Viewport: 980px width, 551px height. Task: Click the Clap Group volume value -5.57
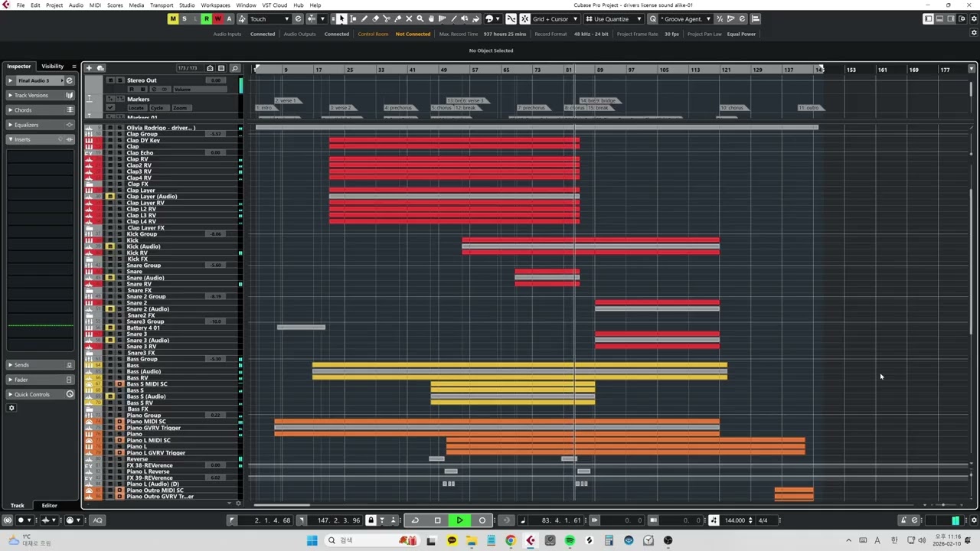tap(216, 134)
